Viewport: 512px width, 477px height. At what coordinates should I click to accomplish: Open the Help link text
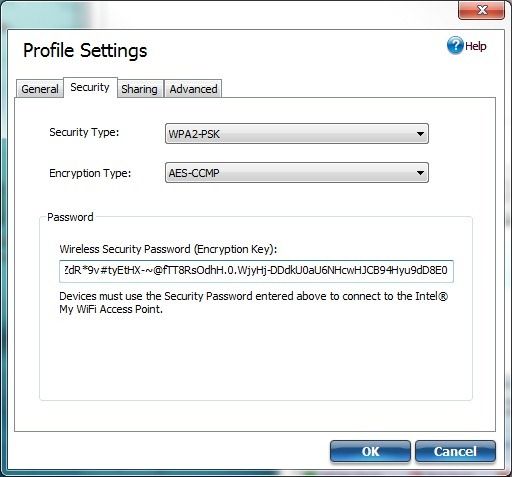476,46
